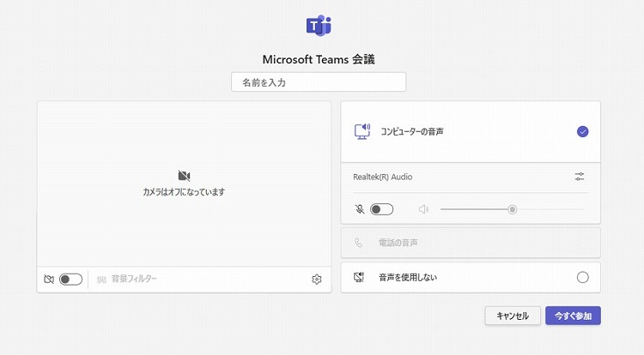Viewport: 644px width, 355px height.
Task: Click the computer audio monitor icon
Action: (362, 131)
